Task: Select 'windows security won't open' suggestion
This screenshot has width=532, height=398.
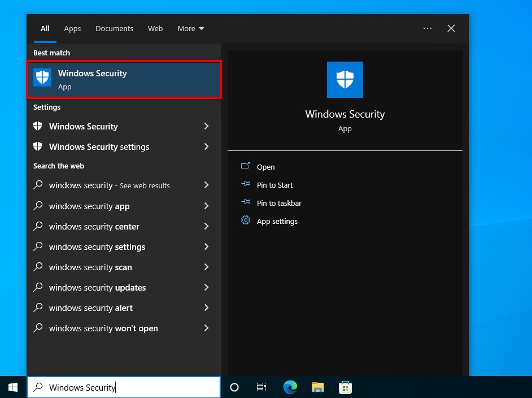Action: click(x=103, y=328)
